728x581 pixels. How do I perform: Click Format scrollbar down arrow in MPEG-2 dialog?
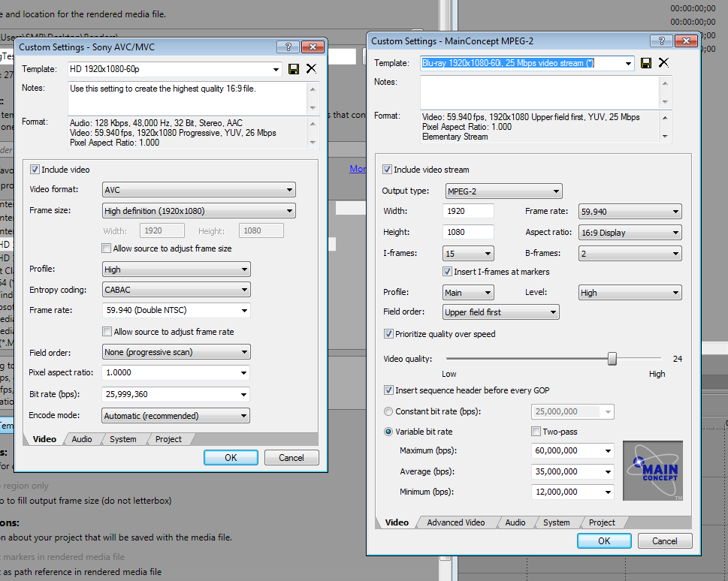coord(665,137)
